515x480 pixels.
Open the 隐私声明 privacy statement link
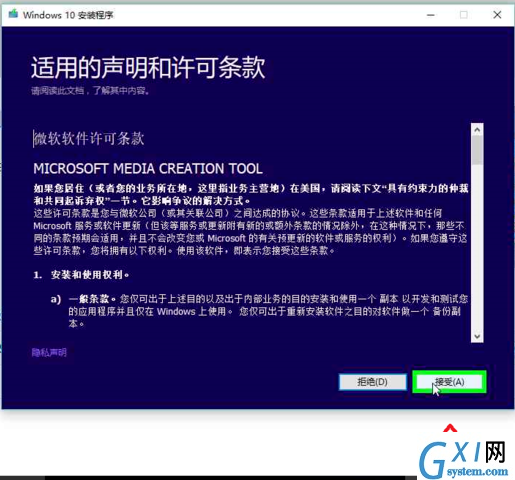tap(49, 352)
